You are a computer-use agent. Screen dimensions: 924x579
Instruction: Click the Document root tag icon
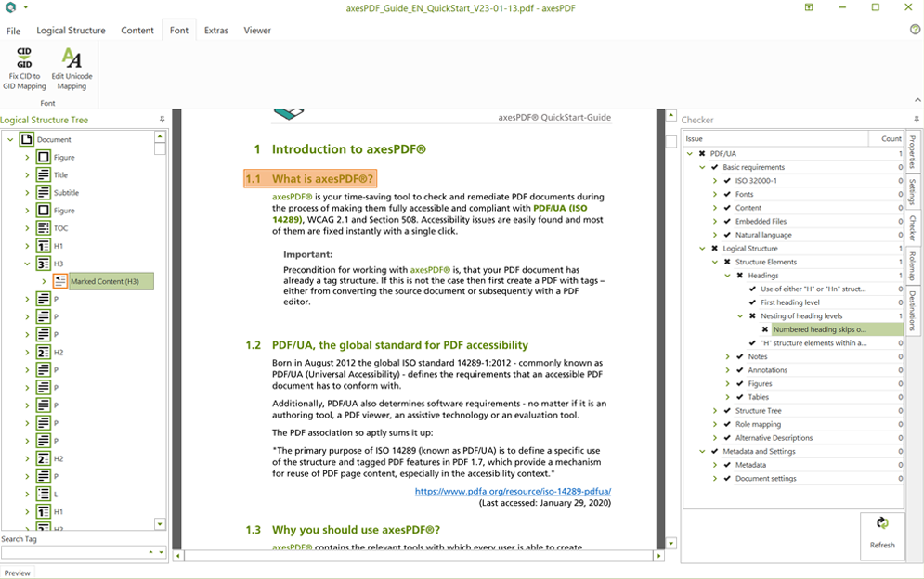(27, 140)
